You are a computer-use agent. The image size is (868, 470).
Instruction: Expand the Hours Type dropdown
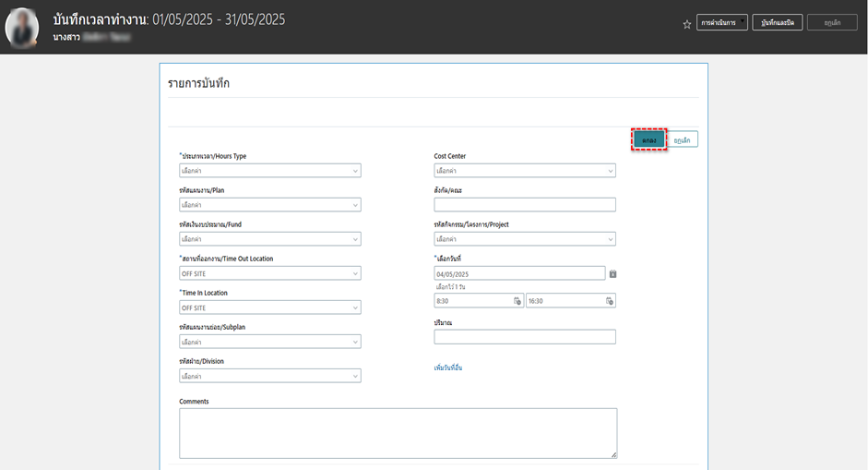269,171
